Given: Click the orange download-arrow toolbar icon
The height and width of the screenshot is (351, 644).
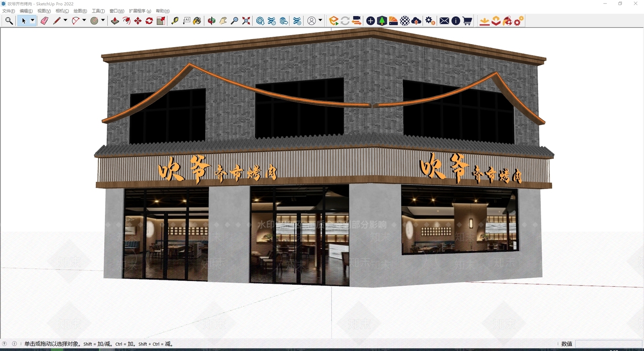Looking at the screenshot, I should click(485, 21).
